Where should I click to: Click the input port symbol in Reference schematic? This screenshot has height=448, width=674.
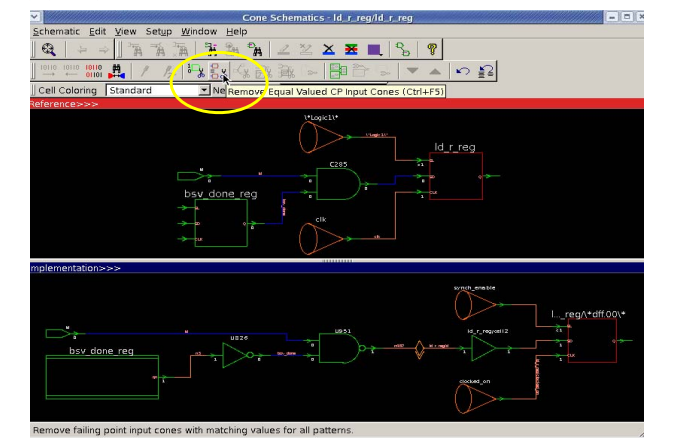tap(190, 176)
